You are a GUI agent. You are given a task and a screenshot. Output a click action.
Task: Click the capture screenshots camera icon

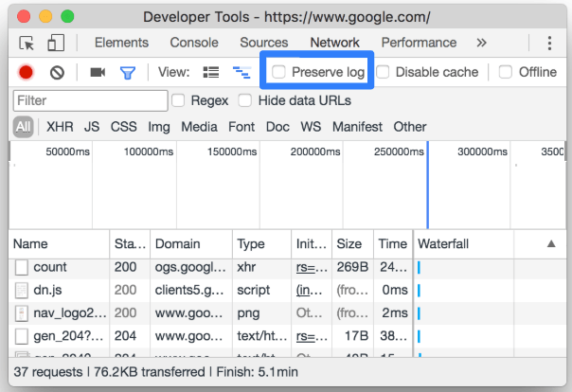98,72
